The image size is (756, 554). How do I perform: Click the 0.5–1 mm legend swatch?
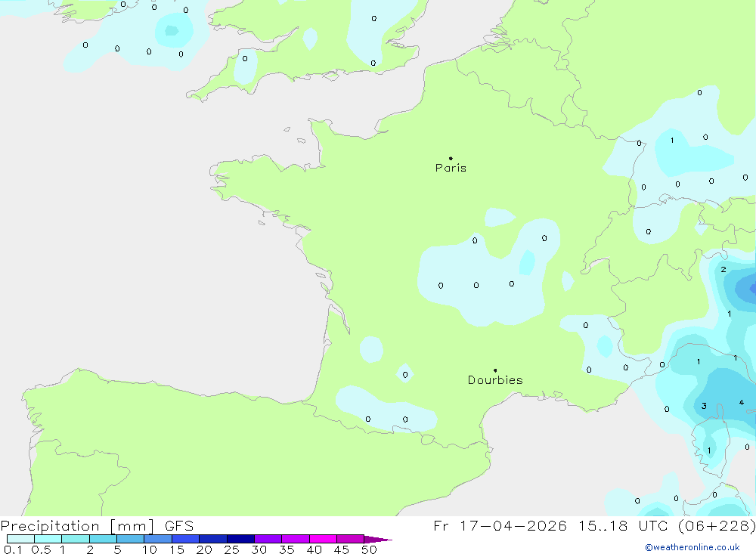48,539
